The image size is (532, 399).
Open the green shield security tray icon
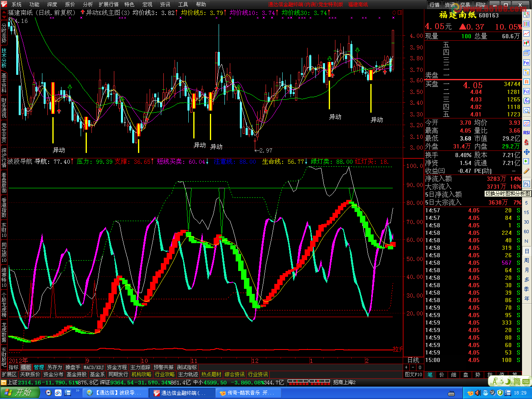500,393
